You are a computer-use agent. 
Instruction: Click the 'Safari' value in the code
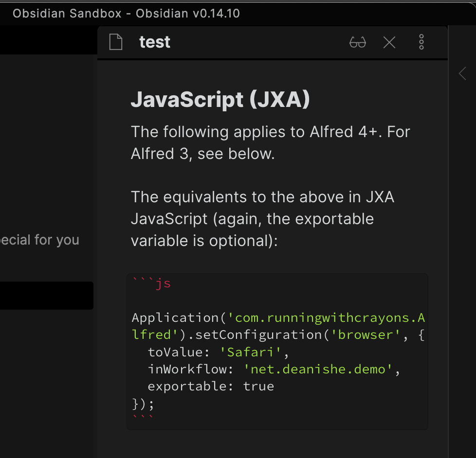point(247,352)
